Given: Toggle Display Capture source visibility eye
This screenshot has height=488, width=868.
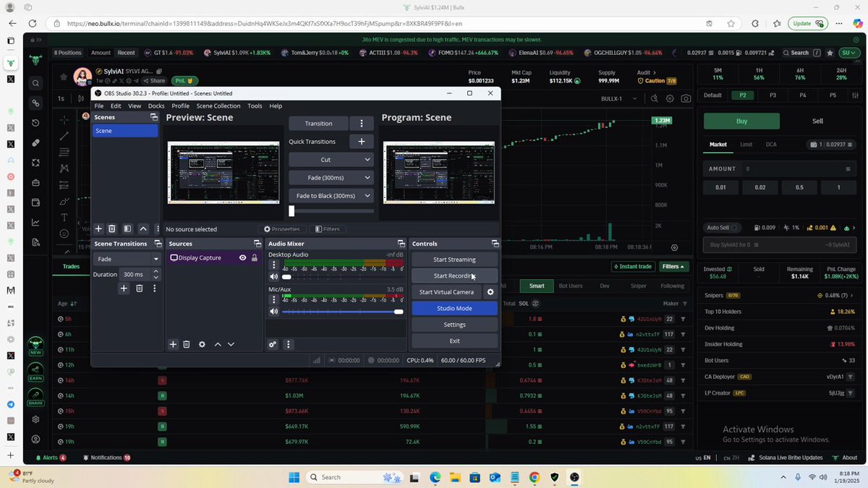Looking at the screenshot, I should [x=242, y=257].
